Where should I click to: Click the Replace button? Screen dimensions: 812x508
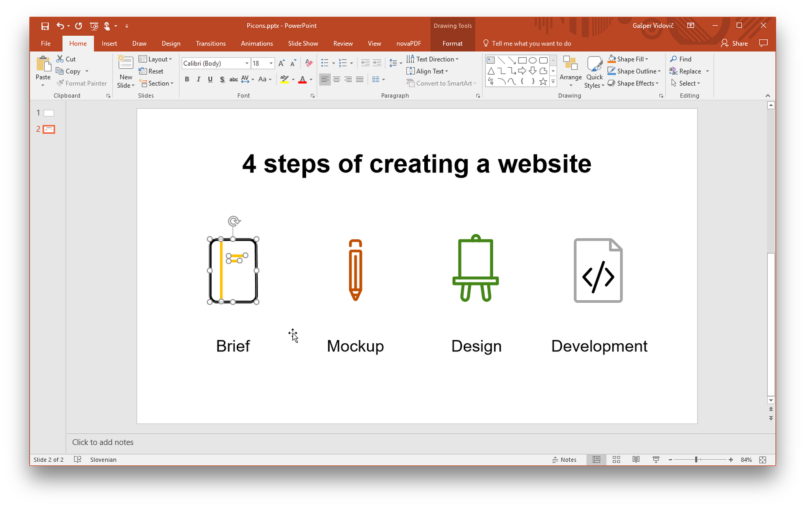tap(686, 71)
